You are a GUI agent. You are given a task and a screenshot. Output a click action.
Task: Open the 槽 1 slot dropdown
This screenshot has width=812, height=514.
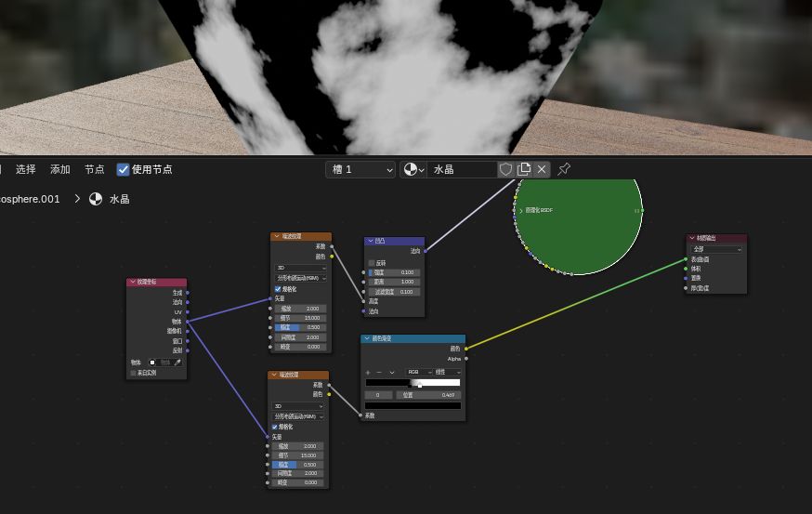[361, 169]
